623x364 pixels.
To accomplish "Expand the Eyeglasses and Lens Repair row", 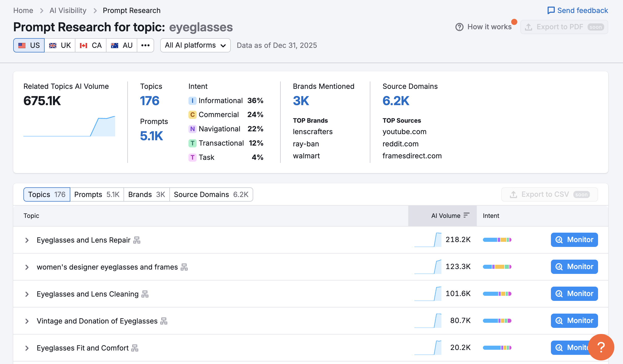I will pos(27,240).
